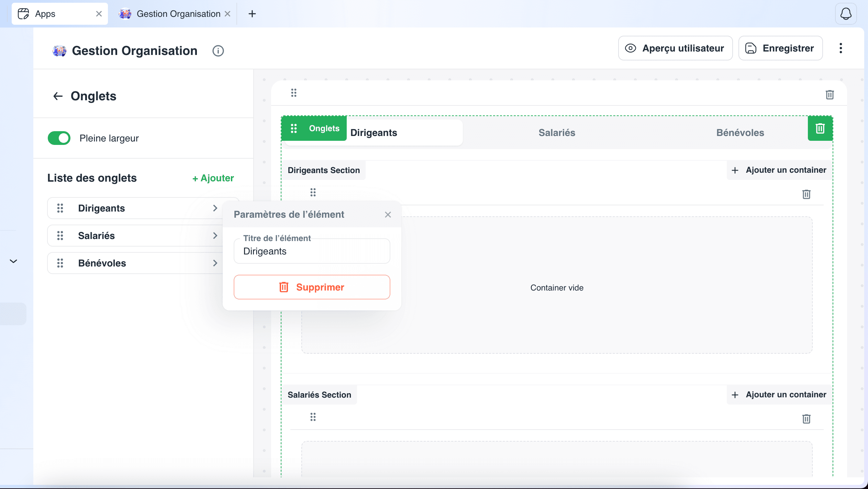
Task: Grab the drag handle of the Dirigeants list row
Action: click(60, 208)
